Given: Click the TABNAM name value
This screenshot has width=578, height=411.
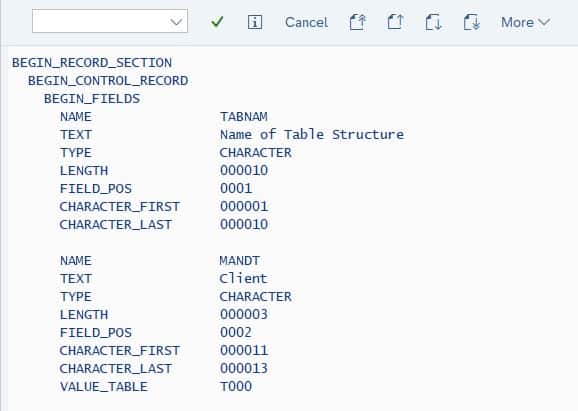Looking at the screenshot, I should coord(244,117).
